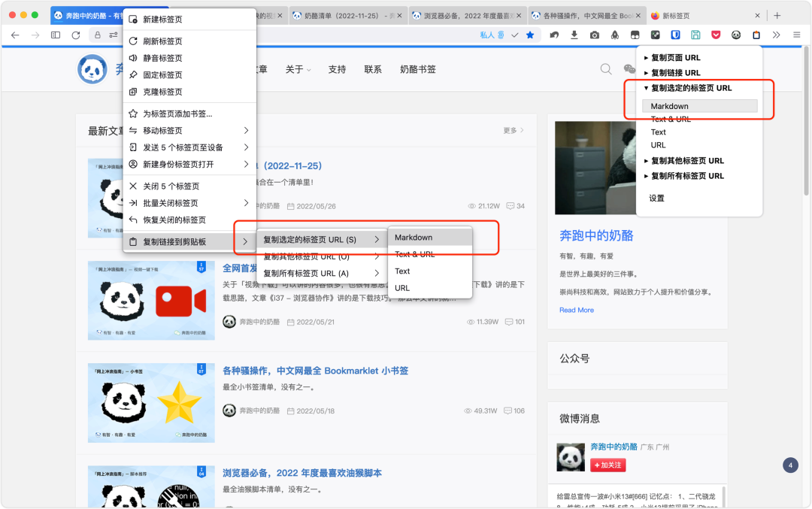Screen dimensions: 812x509
Task: Choose 静音标签页 from context menu
Action: coord(189,58)
